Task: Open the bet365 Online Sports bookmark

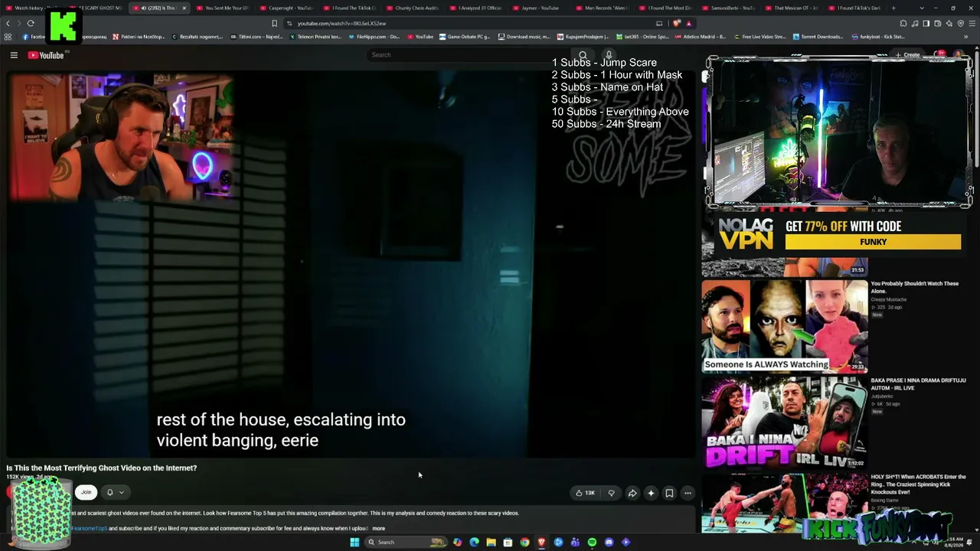Action: coord(642,37)
